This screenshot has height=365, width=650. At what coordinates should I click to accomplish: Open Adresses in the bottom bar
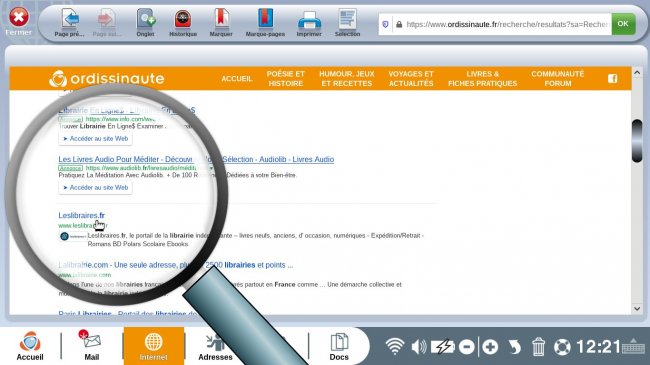coord(215,346)
